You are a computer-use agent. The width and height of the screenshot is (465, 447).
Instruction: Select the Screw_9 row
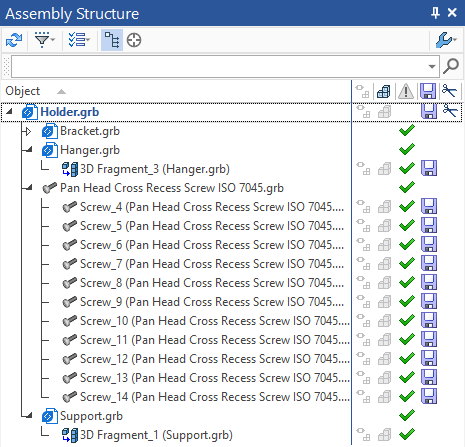coord(212,302)
